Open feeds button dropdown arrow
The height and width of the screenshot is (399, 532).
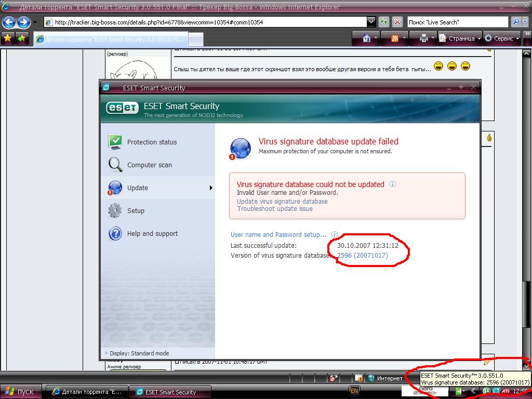pyautogui.click(x=404, y=38)
